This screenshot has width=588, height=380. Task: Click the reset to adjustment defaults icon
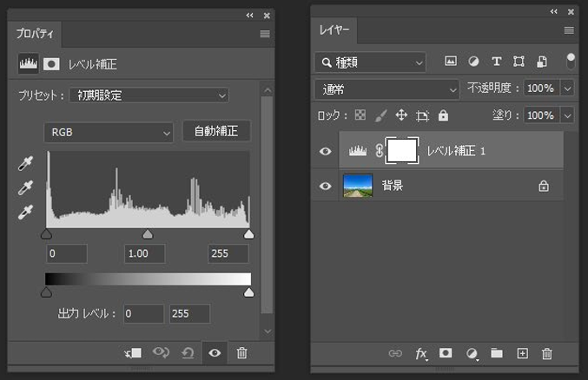tap(187, 352)
